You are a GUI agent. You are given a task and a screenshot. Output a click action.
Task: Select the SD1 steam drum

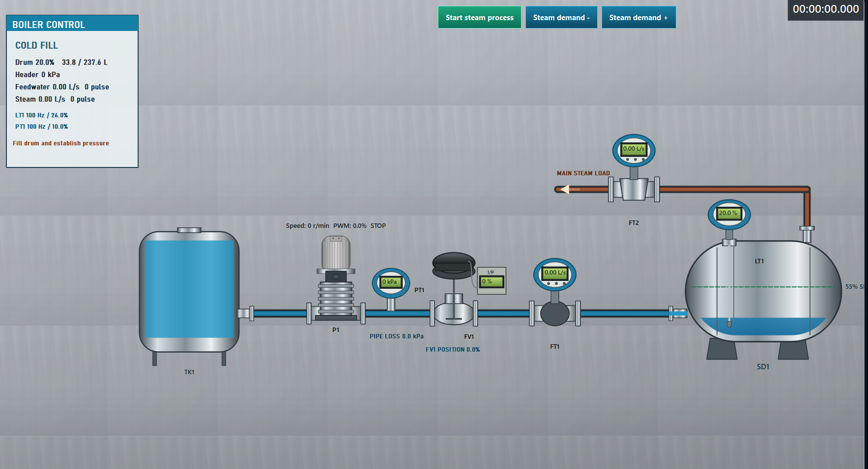click(763, 292)
